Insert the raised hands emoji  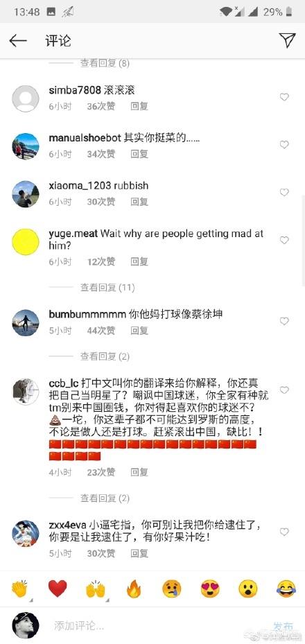tap(95, 589)
